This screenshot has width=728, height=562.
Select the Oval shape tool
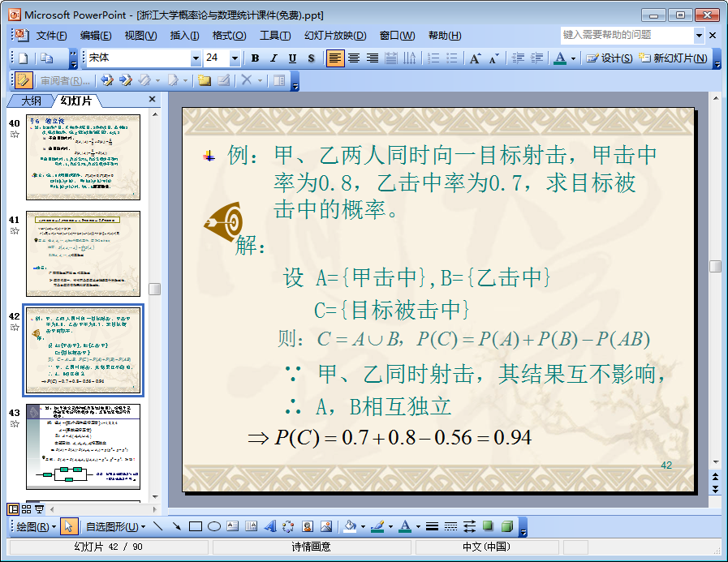[x=214, y=526]
